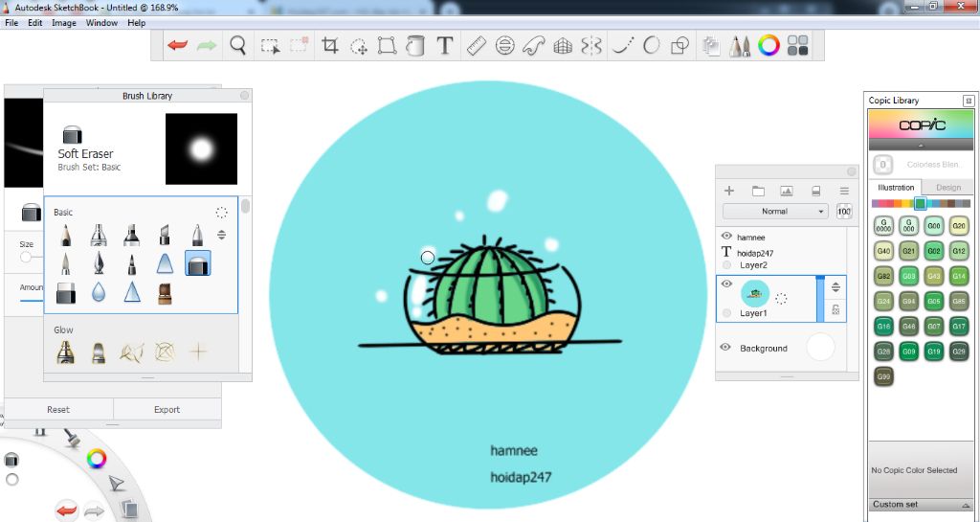Undo with the red arrow in top toolbar
980x522 pixels.
(x=177, y=45)
